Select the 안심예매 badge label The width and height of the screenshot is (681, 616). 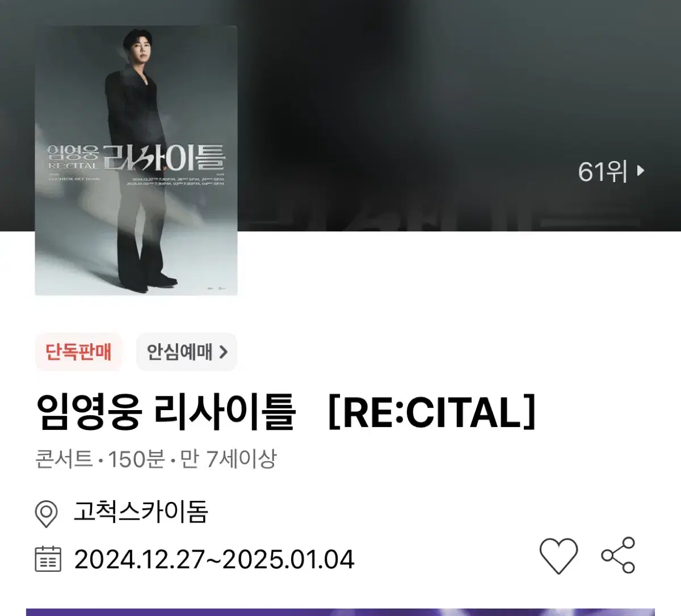click(179, 352)
